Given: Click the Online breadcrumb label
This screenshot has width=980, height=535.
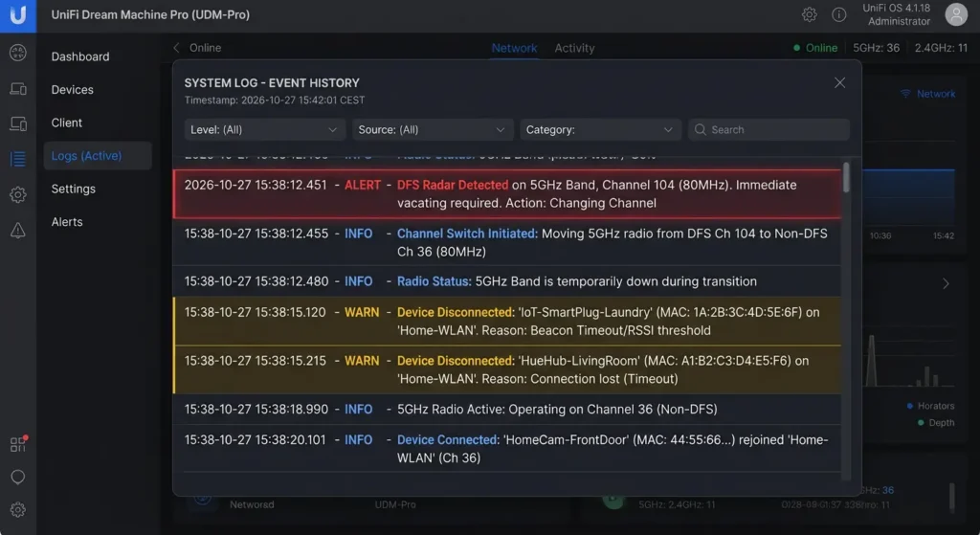Looking at the screenshot, I should pos(205,48).
